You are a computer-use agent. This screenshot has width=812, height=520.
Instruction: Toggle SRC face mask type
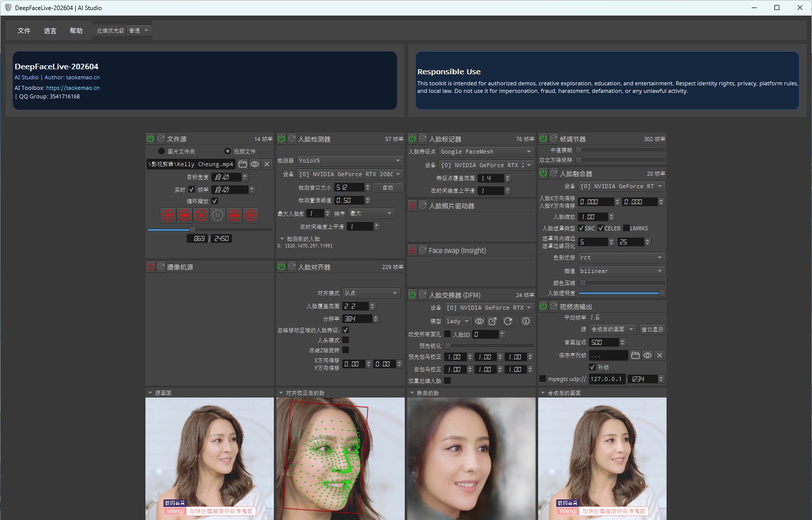click(x=581, y=228)
